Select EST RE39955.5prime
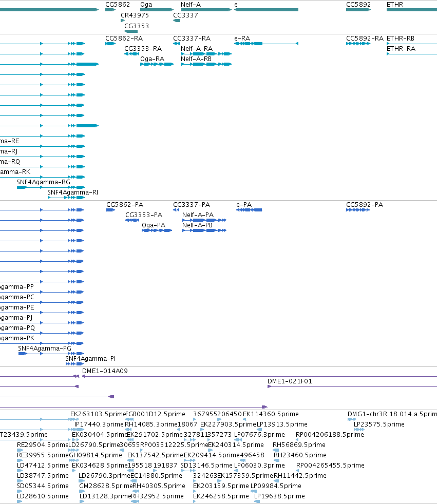 coord(43,455)
